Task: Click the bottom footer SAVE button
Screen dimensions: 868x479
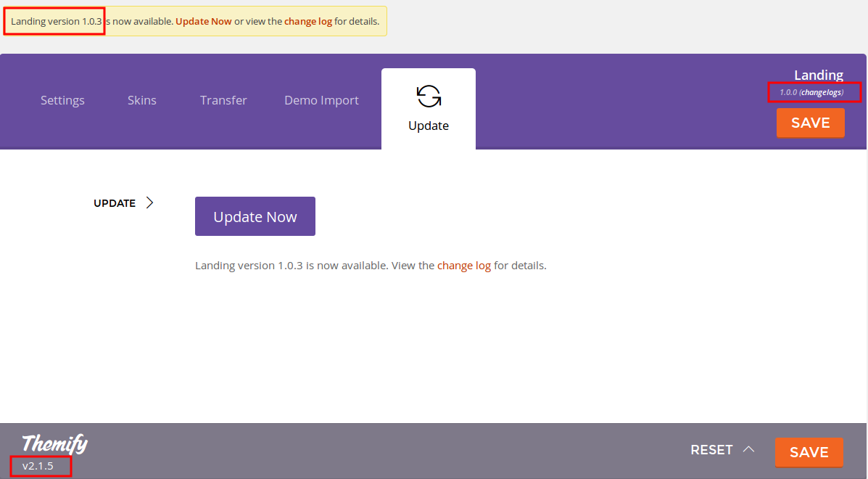Action: [x=809, y=452]
